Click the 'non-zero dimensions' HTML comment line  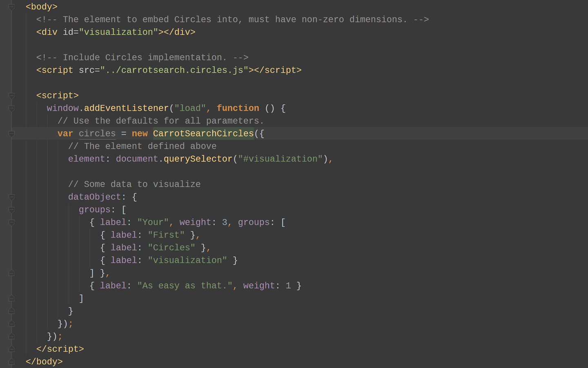(x=233, y=20)
